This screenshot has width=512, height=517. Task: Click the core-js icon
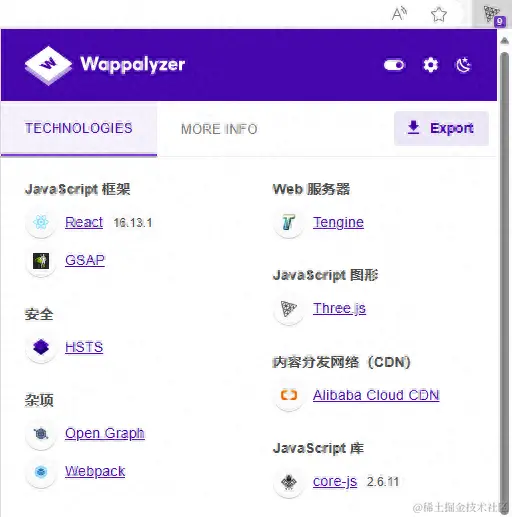289,482
